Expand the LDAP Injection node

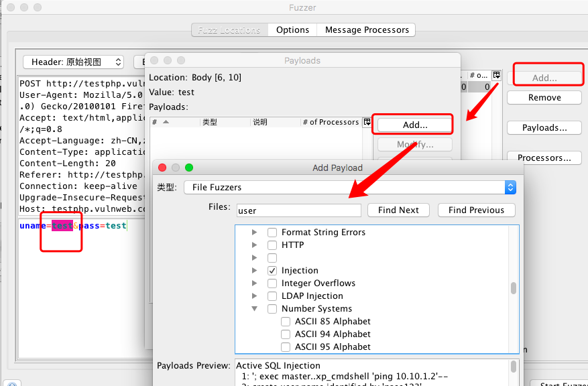pyautogui.click(x=255, y=296)
